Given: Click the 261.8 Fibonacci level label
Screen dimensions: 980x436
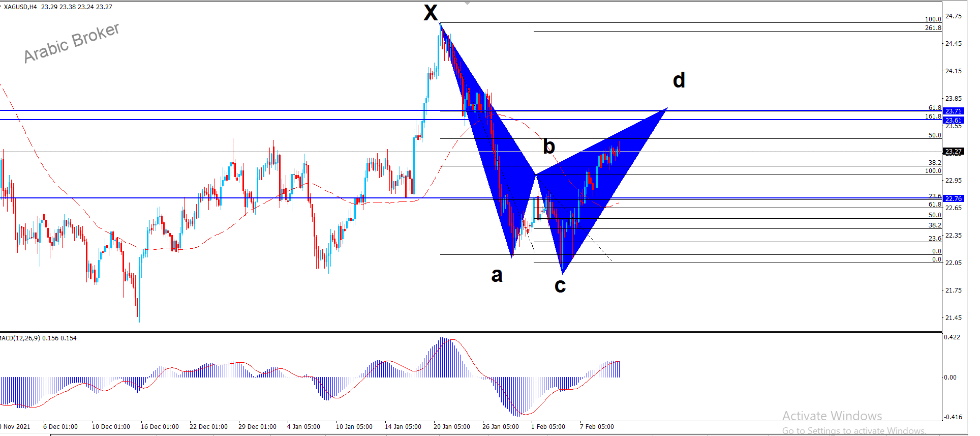Looking at the screenshot, I should pyautogui.click(x=933, y=28).
